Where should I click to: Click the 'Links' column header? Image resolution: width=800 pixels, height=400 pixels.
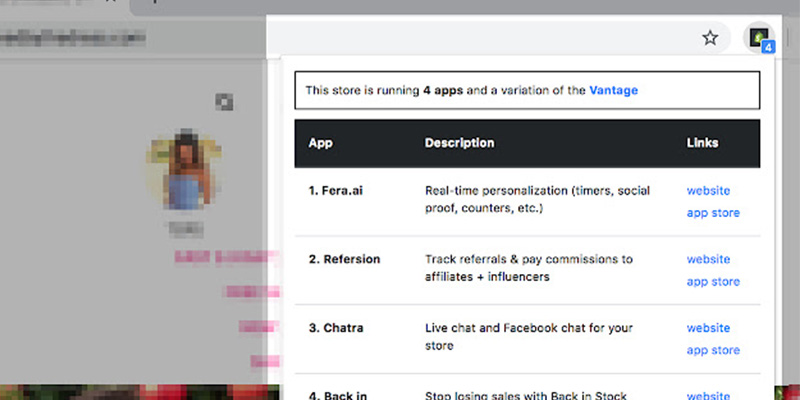point(702,143)
